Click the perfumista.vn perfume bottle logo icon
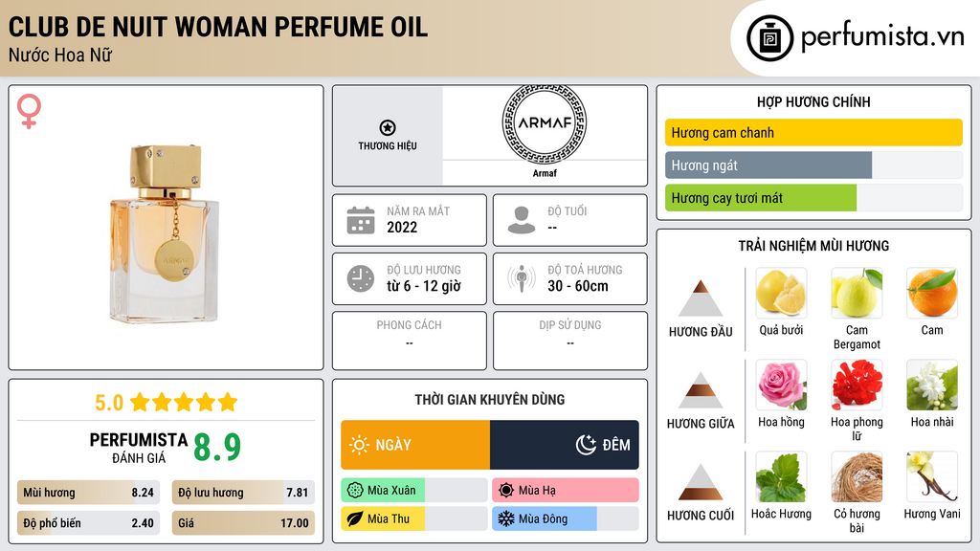The image size is (980, 551). 769,38
